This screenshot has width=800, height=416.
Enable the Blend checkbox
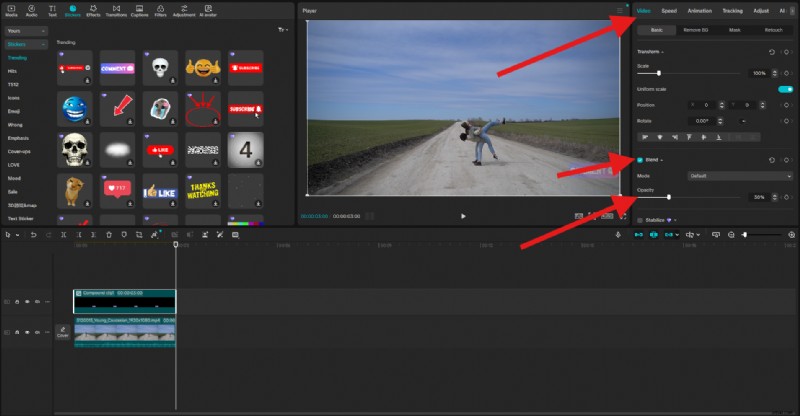tap(640, 160)
